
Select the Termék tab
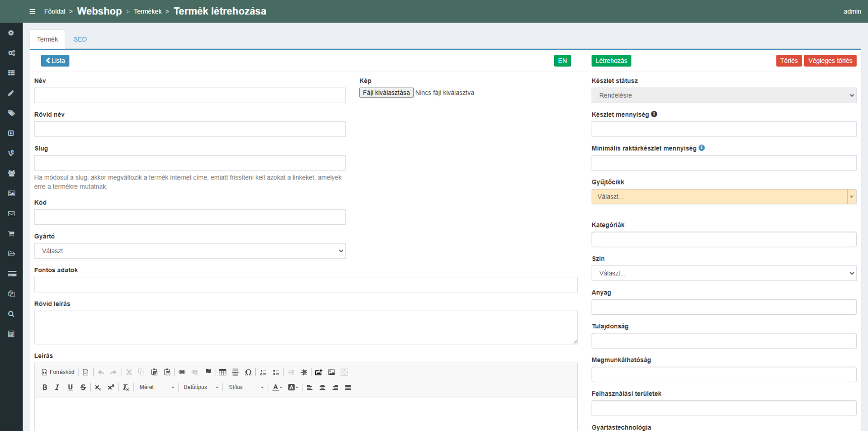(x=47, y=39)
